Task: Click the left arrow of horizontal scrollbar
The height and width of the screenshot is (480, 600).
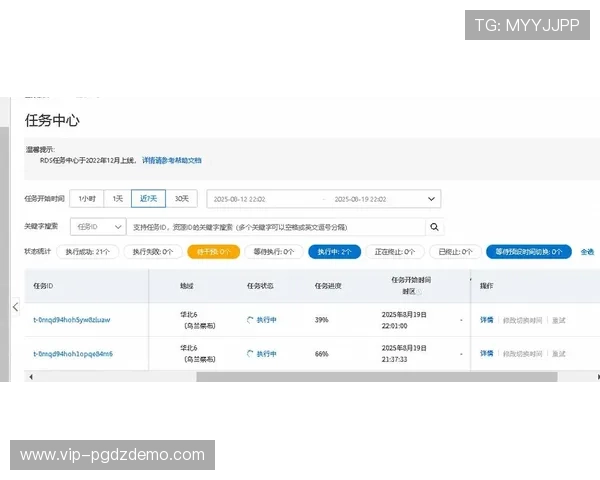Action: (29, 378)
